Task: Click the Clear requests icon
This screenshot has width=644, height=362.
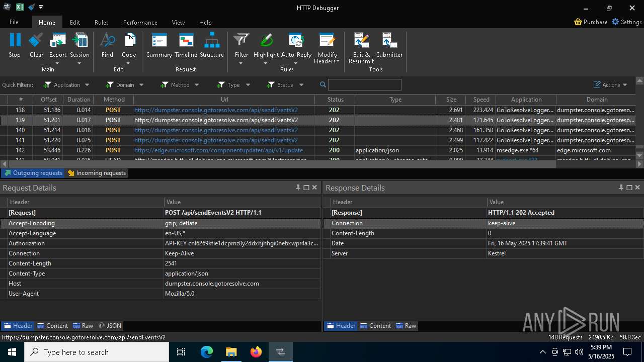Action: click(x=36, y=40)
